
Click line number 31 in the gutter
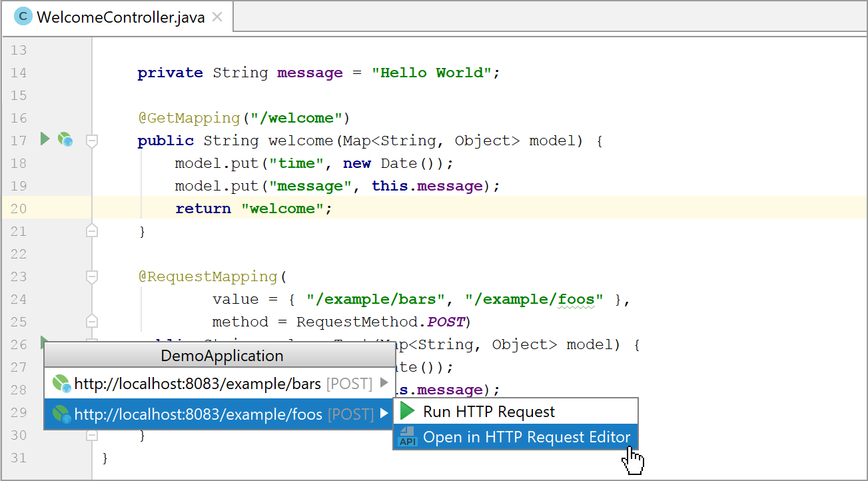[19, 458]
